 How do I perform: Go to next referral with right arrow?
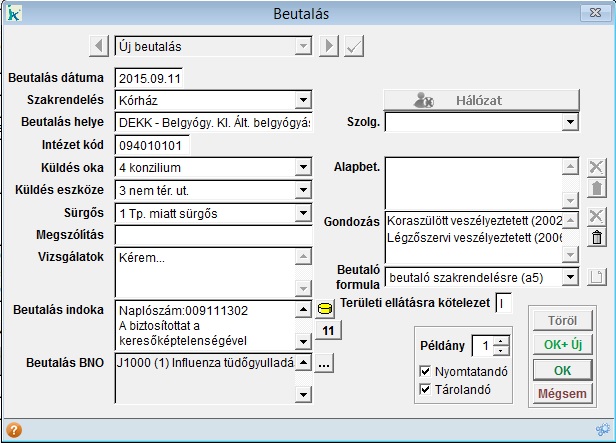coord(329,46)
